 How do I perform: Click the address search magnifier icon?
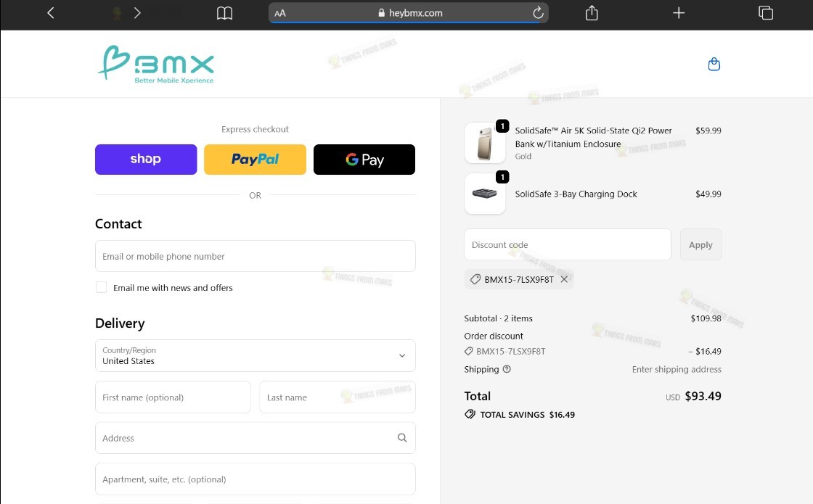coord(402,438)
